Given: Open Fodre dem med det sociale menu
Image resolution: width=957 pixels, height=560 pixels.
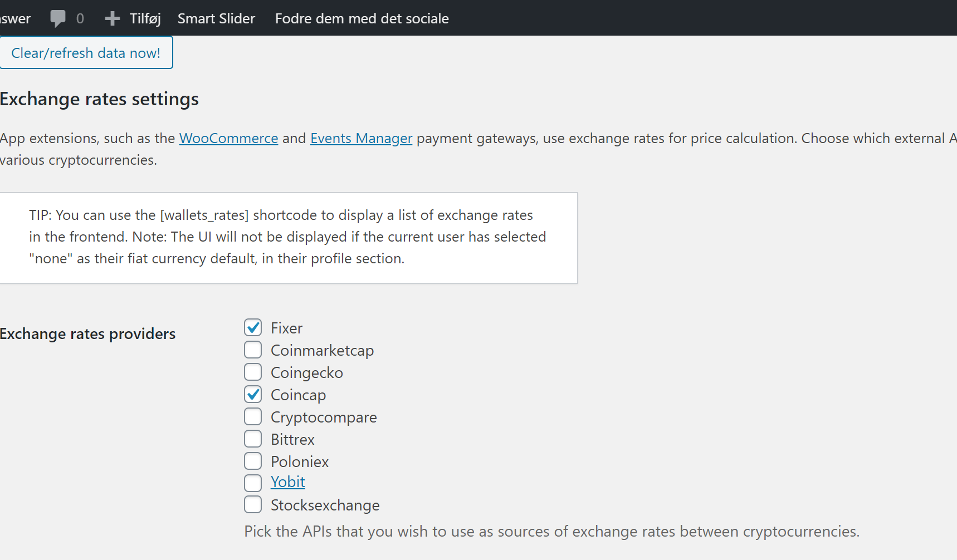Looking at the screenshot, I should tap(362, 18).
